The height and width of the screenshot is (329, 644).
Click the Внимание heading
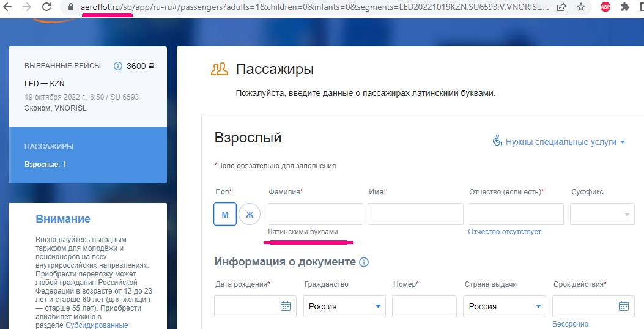coord(63,219)
